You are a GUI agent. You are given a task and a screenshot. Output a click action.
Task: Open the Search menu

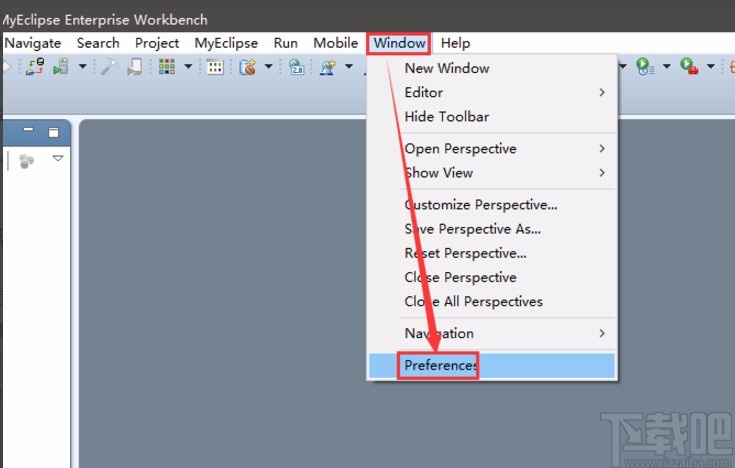click(x=98, y=43)
